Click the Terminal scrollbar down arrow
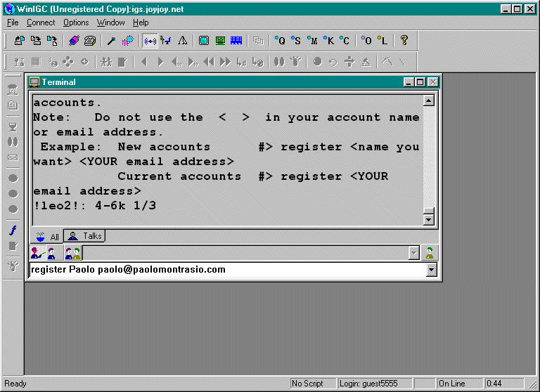This screenshot has height=392, width=540. (429, 219)
